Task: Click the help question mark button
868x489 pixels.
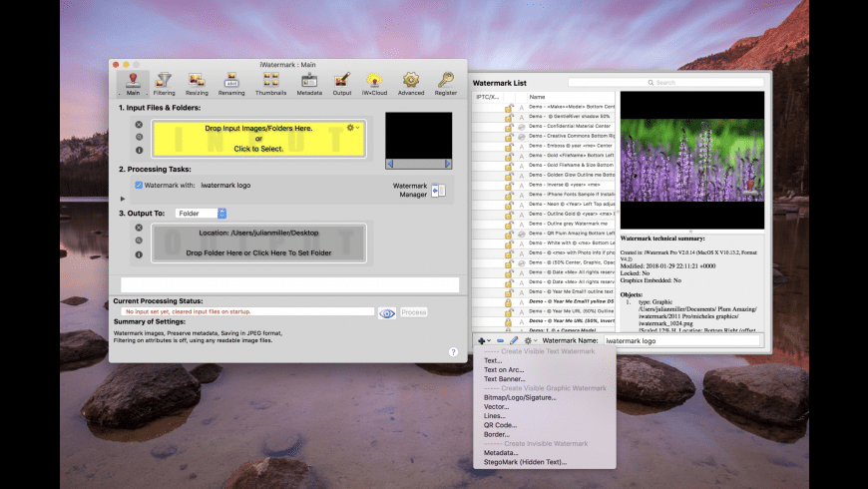Action: (x=452, y=351)
